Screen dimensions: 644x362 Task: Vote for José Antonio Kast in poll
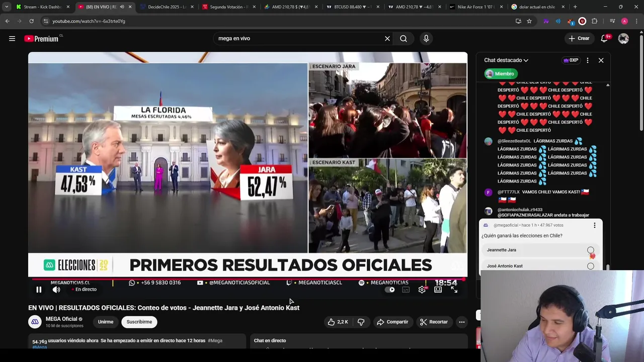point(540,266)
